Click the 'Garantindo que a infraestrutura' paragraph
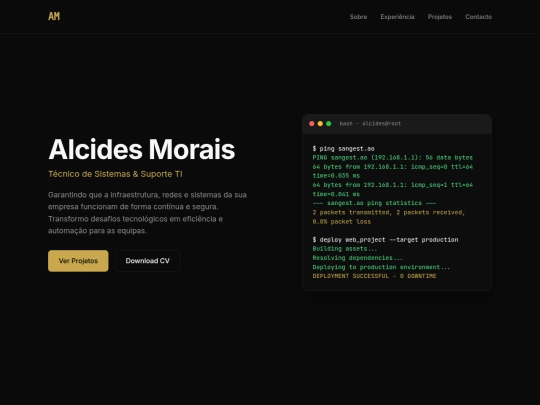Screen dimensions: 540x405 pos(147,212)
